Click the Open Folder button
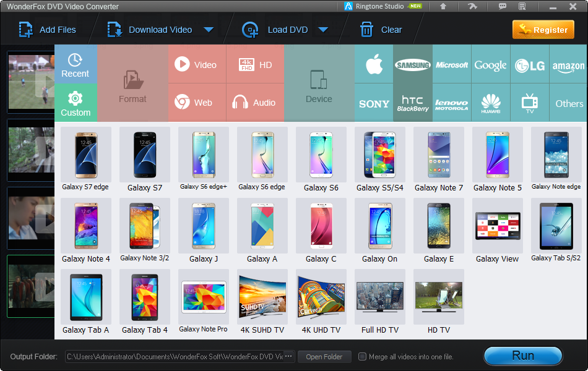 324,357
